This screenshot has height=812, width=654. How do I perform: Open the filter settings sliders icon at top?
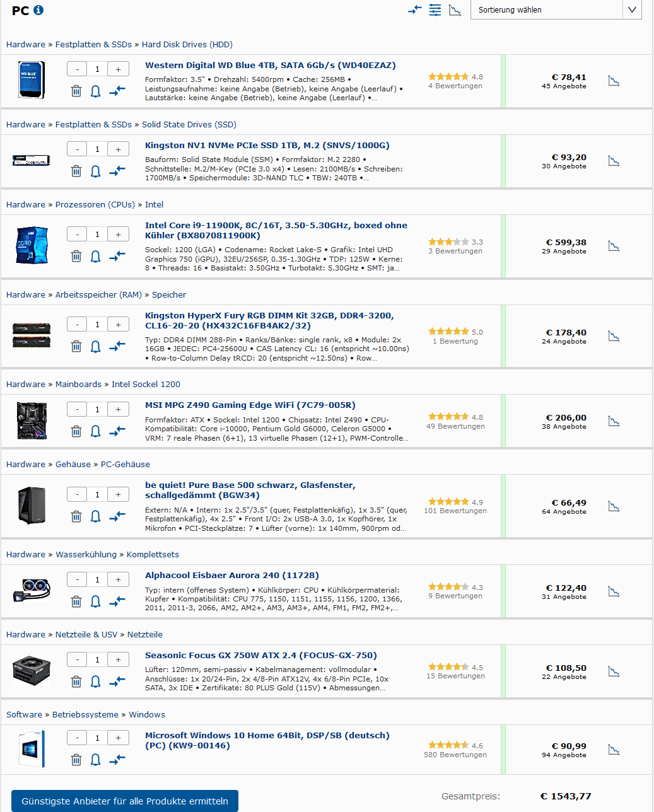coord(435,10)
